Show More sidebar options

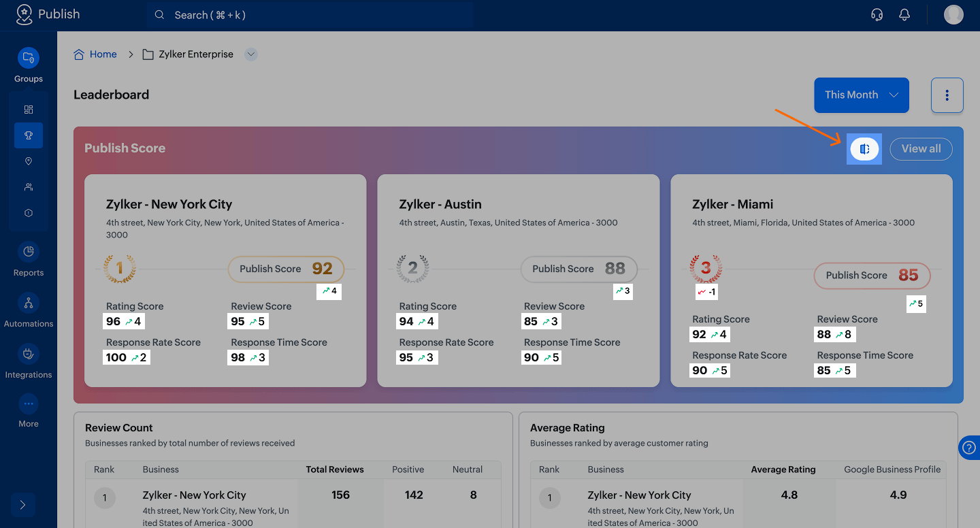pos(29,411)
